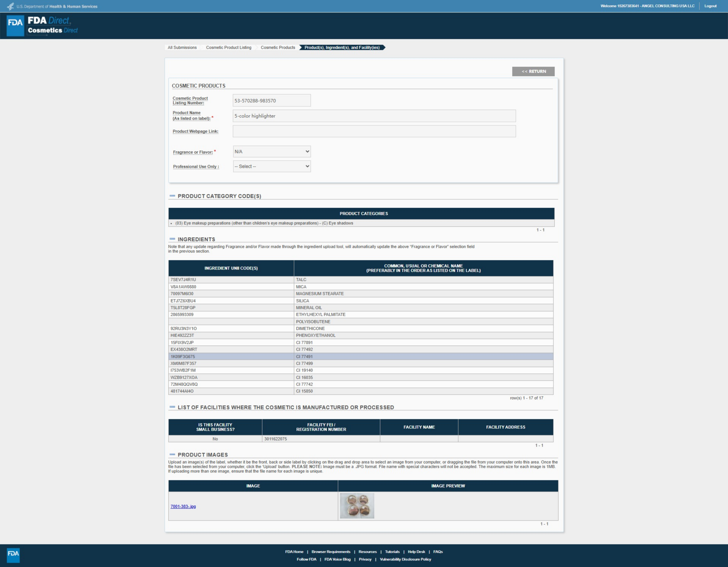Open the Professional Use Only dropdown

click(x=272, y=166)
